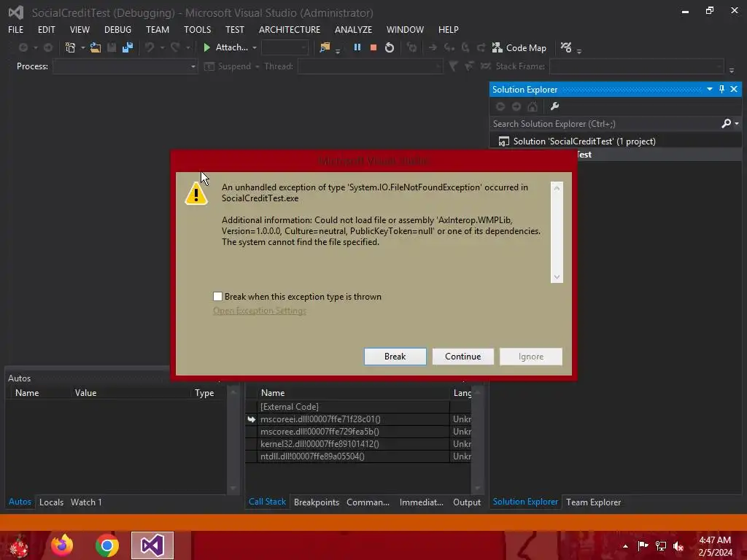Click the Open Exception Settings link
Viewport: 747px width, 560px height.
260,311
